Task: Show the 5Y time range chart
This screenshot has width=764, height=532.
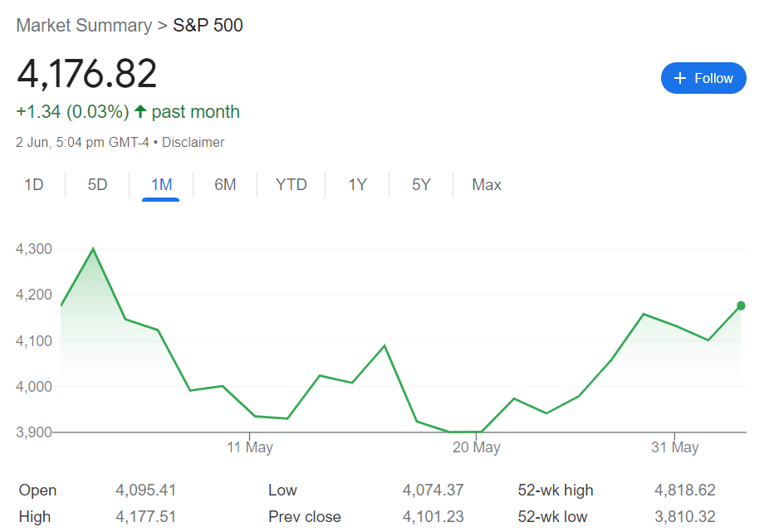Action: pyautogui.click(x=421, y=184)
